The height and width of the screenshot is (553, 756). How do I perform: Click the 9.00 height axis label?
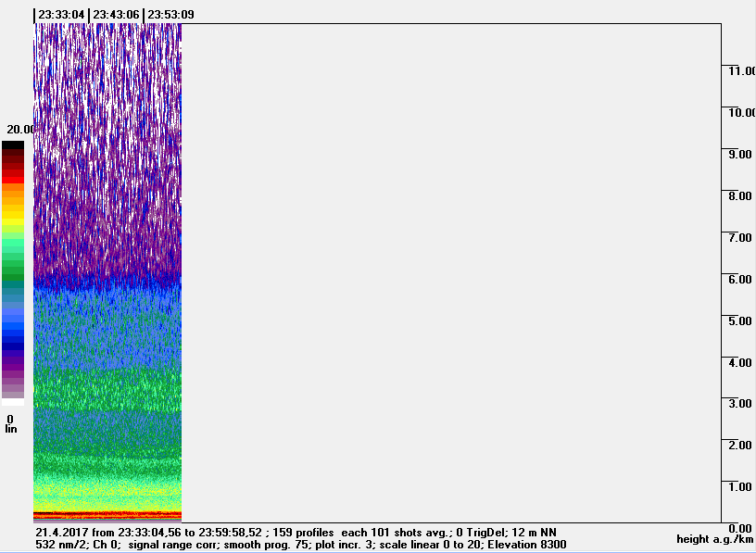[x=740, y=155]
